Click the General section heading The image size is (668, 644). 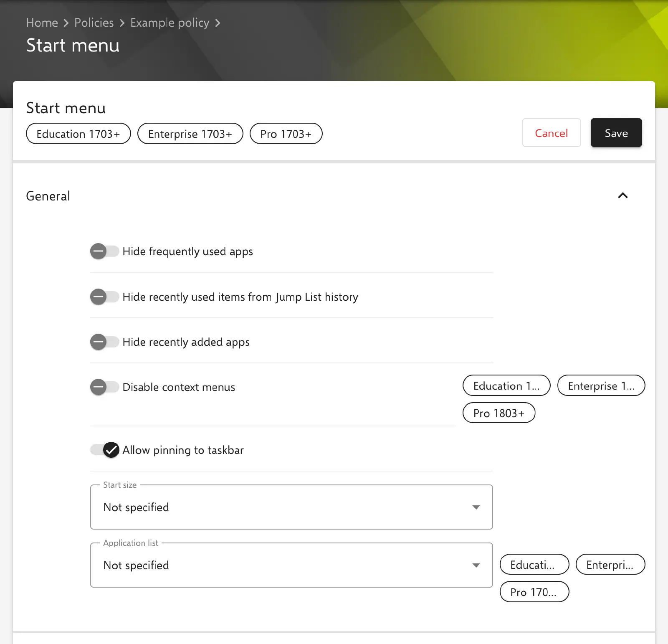[x=48, y=196]
